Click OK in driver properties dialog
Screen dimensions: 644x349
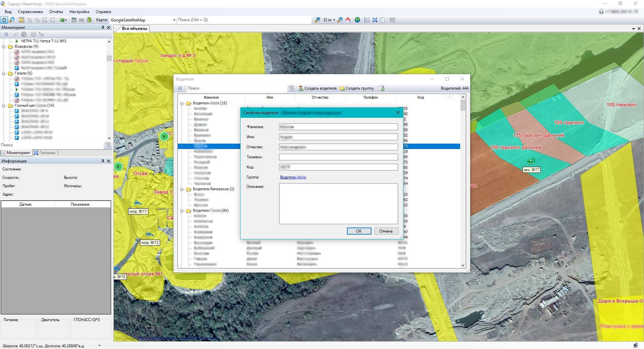click(x=359, y=231)
